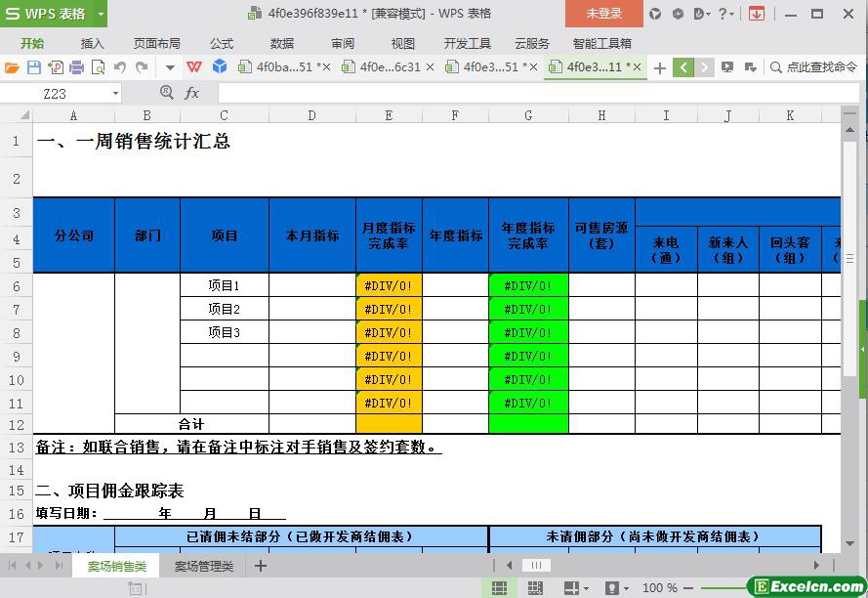This screenshot has width=868, height=598.
Task: Expand the quick access toolbar dropdown arrow
Action: coord(169,67)
